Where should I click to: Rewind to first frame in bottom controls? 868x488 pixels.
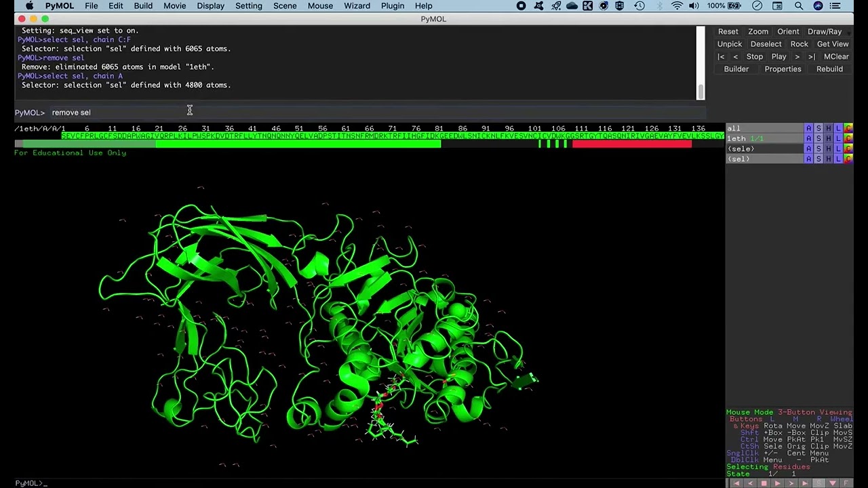pos(736,483)
